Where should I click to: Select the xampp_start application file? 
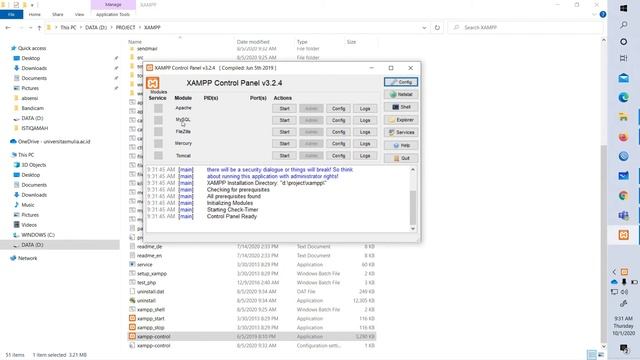151,319
